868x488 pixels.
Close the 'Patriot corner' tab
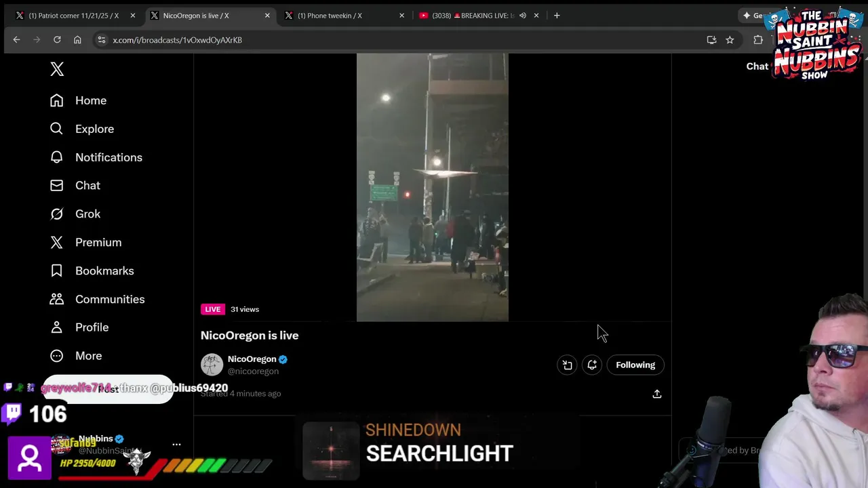[x=133, y=16]
